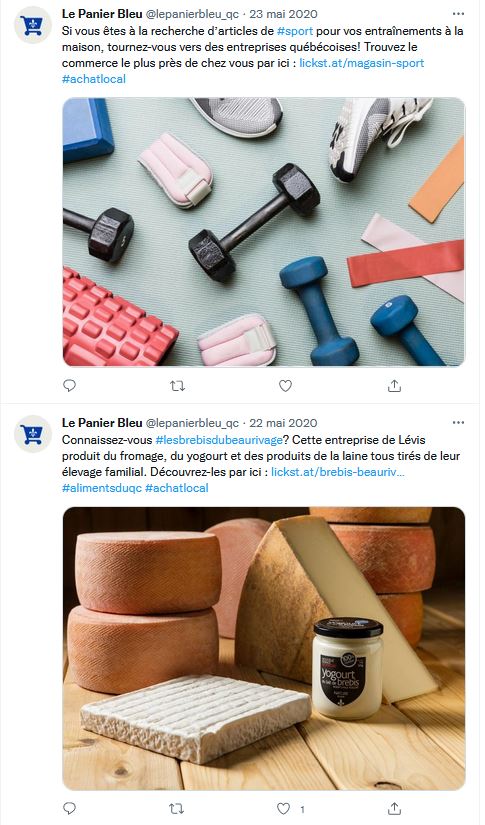Open more options on 23 mai tweet

tap(458, 14)
